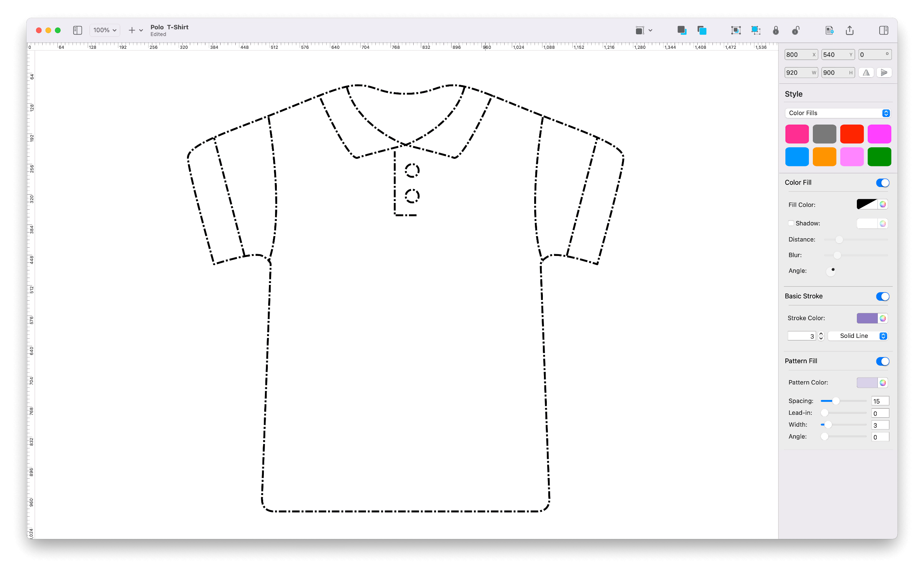The width and height of the screenshot is (924, 574).
Task: Click the Share export icon
Action: pos(850,30)
